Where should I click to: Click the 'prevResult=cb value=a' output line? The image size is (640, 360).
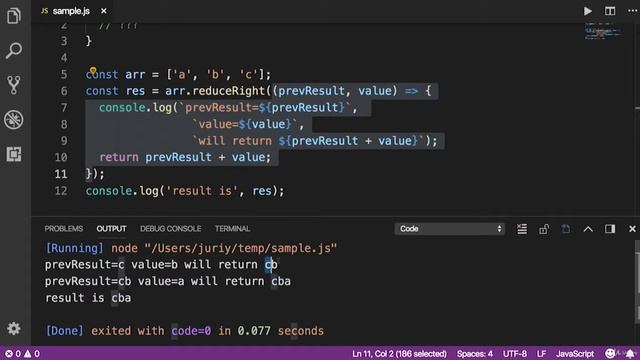pyautogui.click(x=168, y=281)
